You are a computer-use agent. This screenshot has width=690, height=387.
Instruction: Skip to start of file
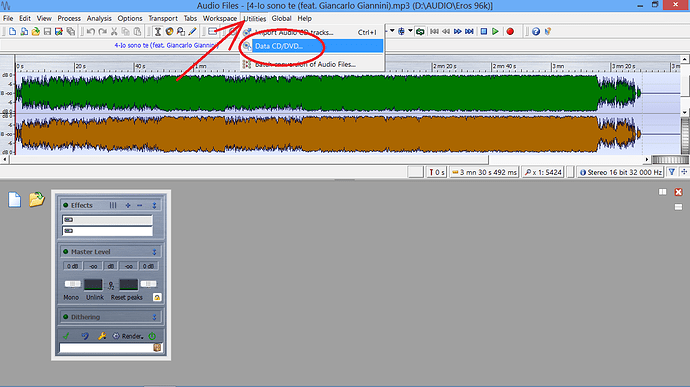click(x=434, y=32)
